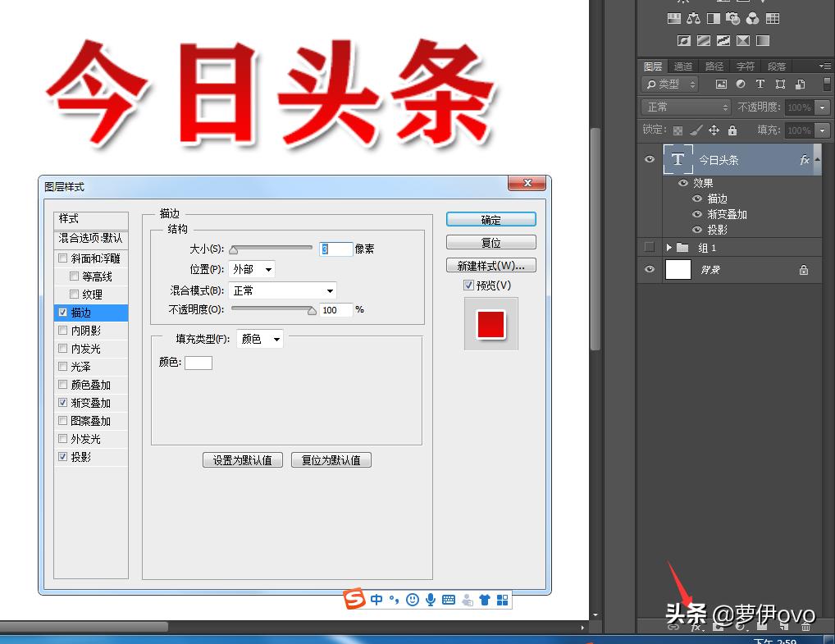The width and height of the screenshot is (835, 644).
Task: Click the 确定 confirm button
Action: [490, 219]
